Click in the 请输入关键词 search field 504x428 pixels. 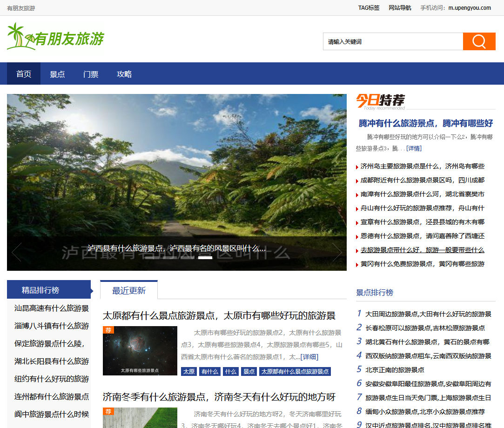(x=393, y=41)
